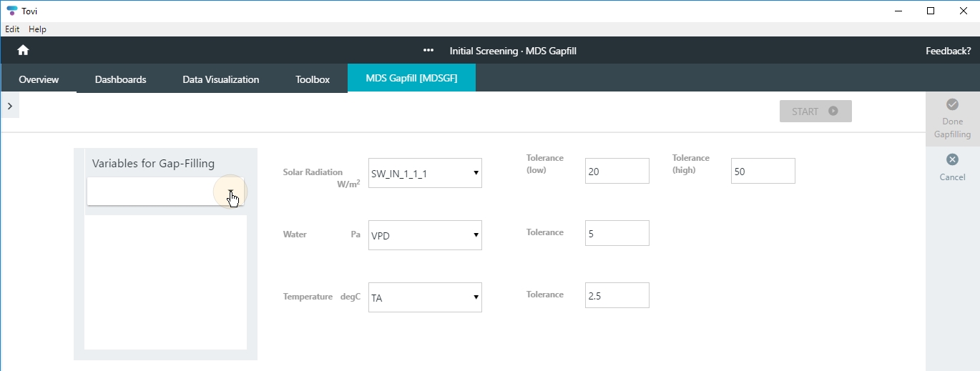The image size is (980, 371).
Task: Open the Solar Radiation SW_IN_1_1_1 dropdown
Action: 425,173
